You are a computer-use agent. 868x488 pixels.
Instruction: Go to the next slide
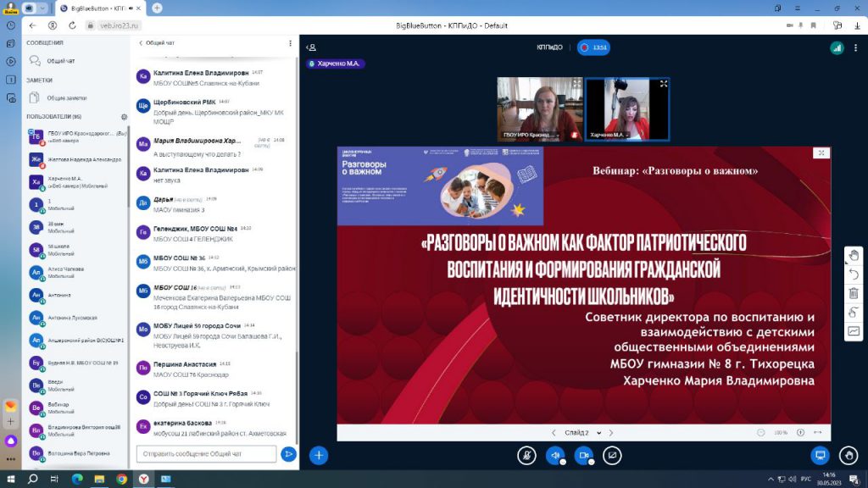[611, 433]
